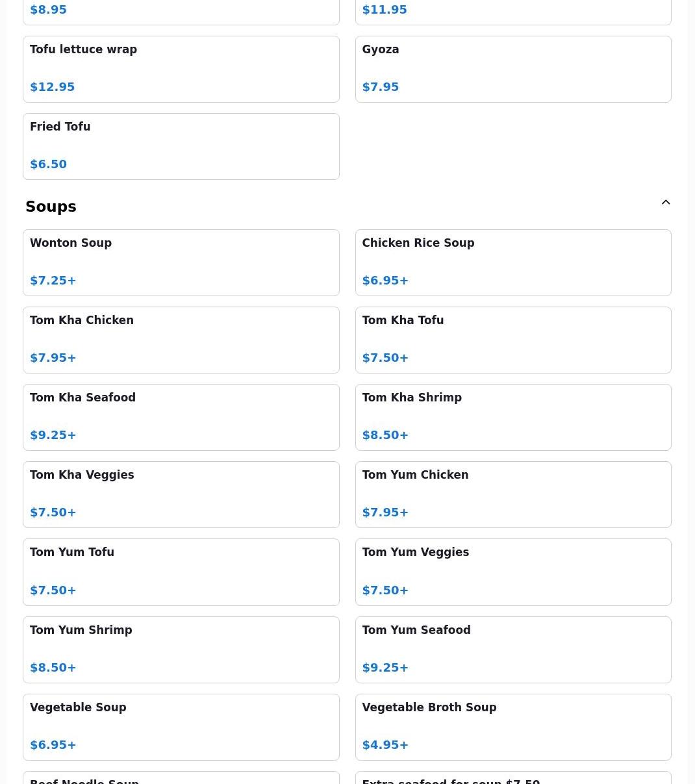Screen dimensions: 695x784
Task: Choose the Tom Yum Tofu card
Action: 181,572
